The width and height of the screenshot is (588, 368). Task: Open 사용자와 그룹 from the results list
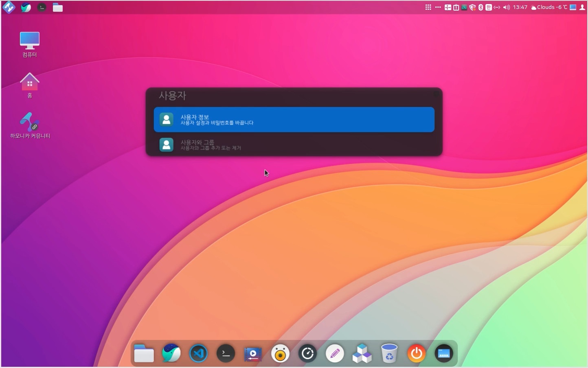294,145
